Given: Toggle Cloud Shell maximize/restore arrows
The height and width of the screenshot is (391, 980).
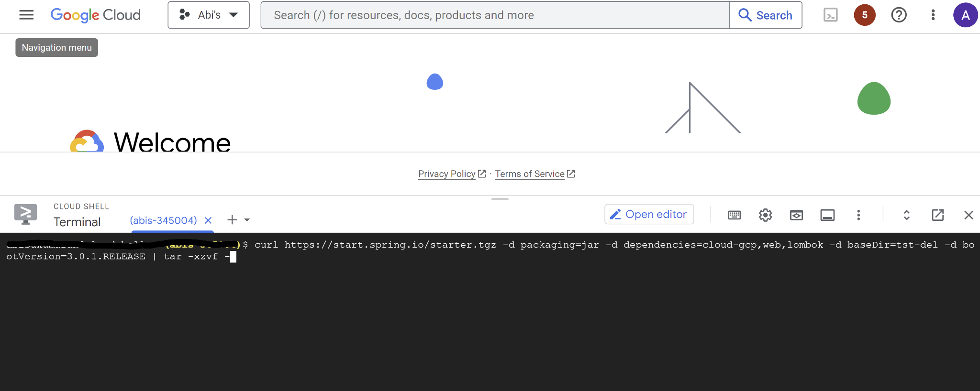Looking at the screenshot, I should (x=906, y=215).
